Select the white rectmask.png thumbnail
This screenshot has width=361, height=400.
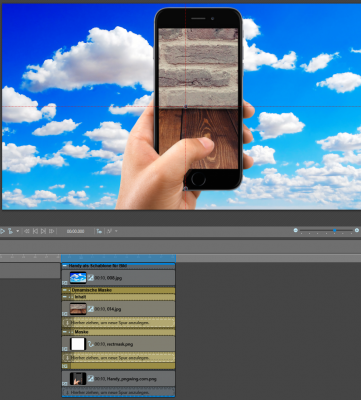point(78,344)
